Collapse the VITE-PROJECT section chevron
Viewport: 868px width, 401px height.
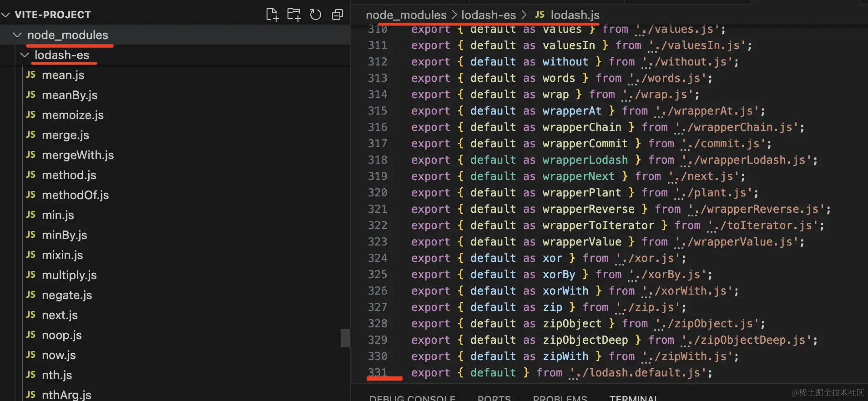6,15
